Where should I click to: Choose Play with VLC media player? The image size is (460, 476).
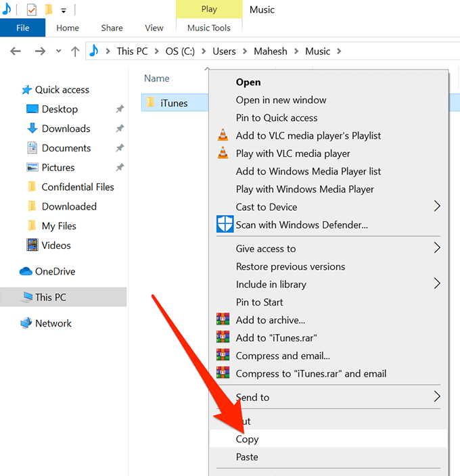(329, 153)
